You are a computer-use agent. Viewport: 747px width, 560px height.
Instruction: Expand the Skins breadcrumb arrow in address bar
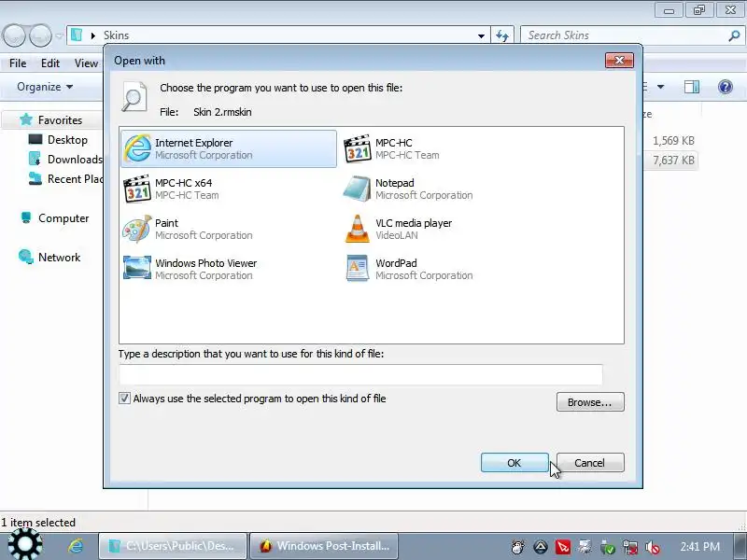coord(93,35)
